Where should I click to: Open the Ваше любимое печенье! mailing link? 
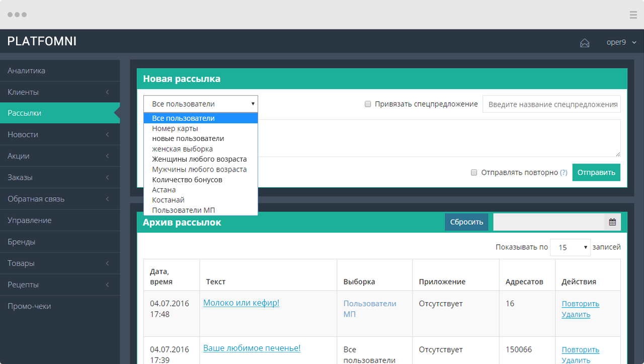tap(252, 348)
